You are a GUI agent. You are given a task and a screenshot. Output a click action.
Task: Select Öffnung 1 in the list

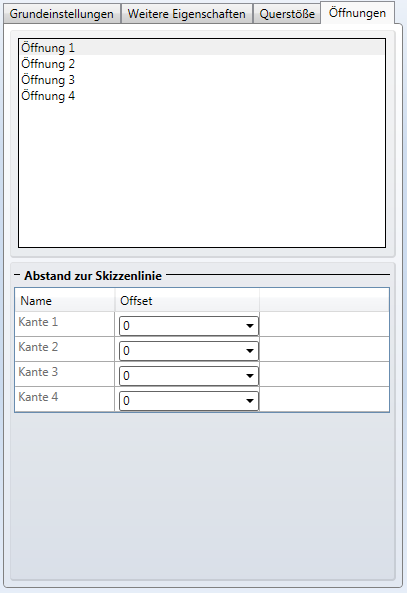point(202,48)
